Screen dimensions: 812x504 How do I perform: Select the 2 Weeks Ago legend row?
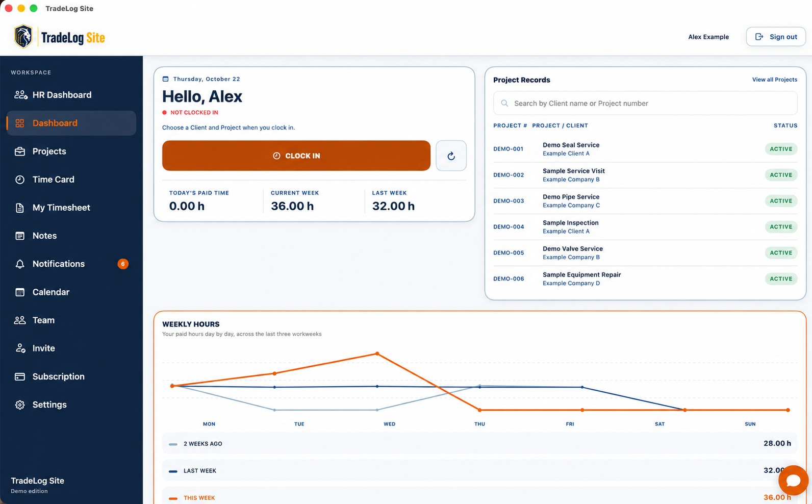point(479,443)
